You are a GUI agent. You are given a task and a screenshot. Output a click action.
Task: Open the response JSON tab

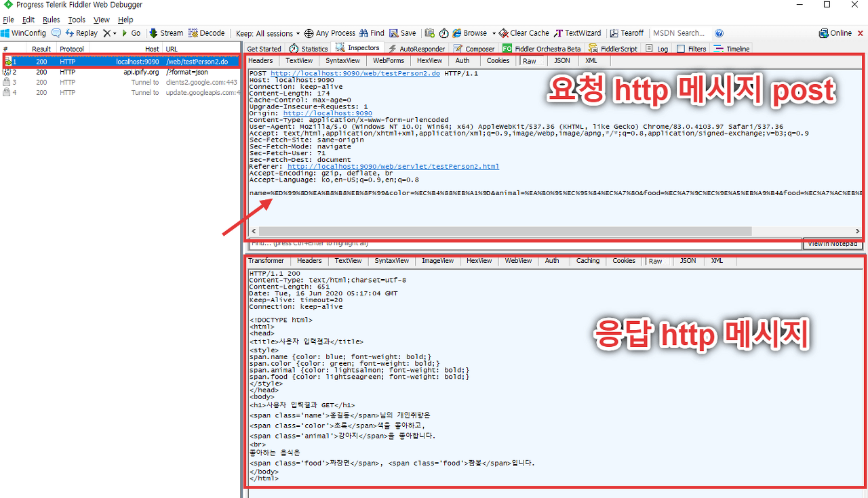click(x=688, y=261)
